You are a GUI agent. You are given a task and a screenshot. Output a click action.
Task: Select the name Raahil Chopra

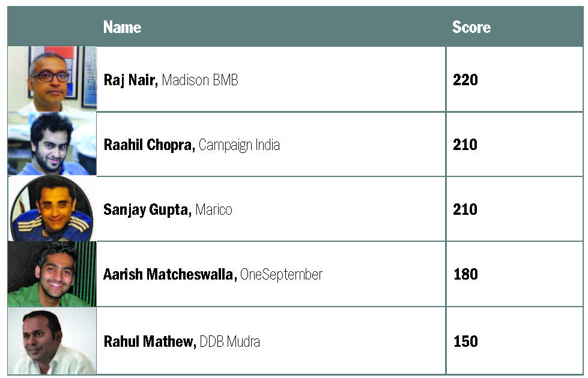coord(149,145)
